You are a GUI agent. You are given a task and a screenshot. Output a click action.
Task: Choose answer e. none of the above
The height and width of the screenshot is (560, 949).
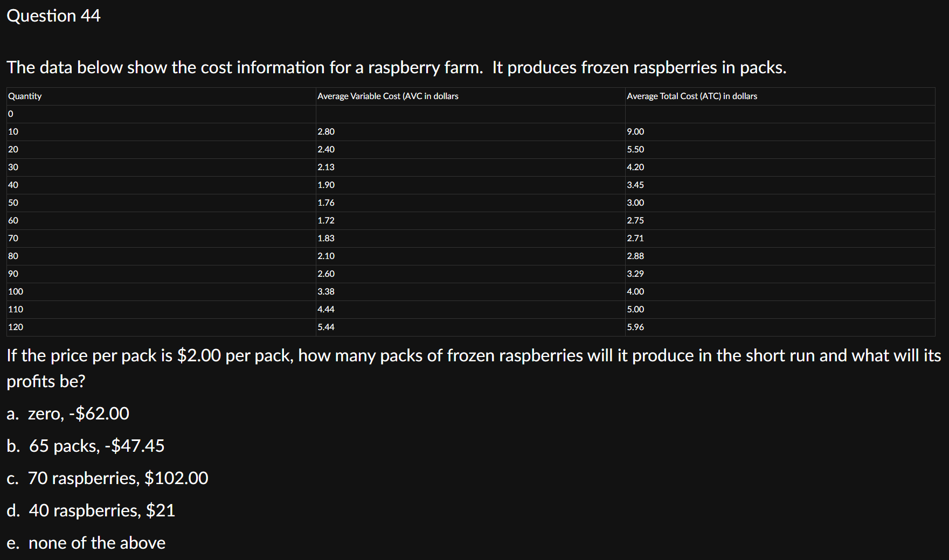(x=86, y=543)
